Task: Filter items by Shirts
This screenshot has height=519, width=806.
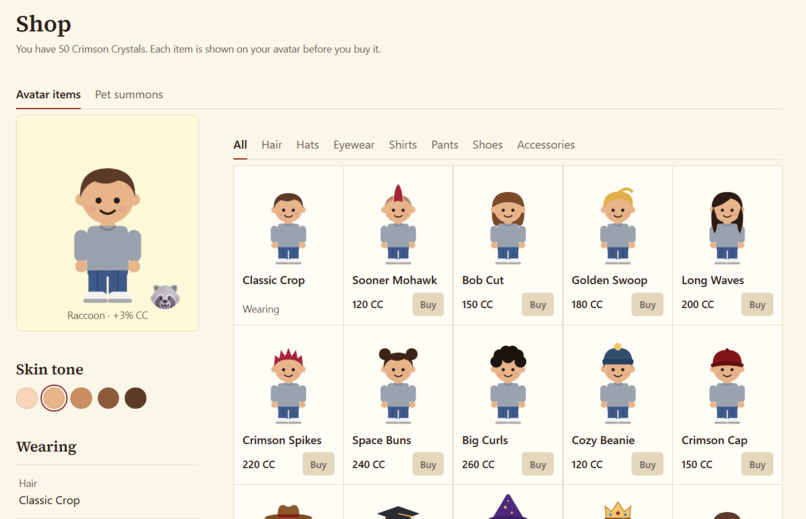Action: [402, 145]
